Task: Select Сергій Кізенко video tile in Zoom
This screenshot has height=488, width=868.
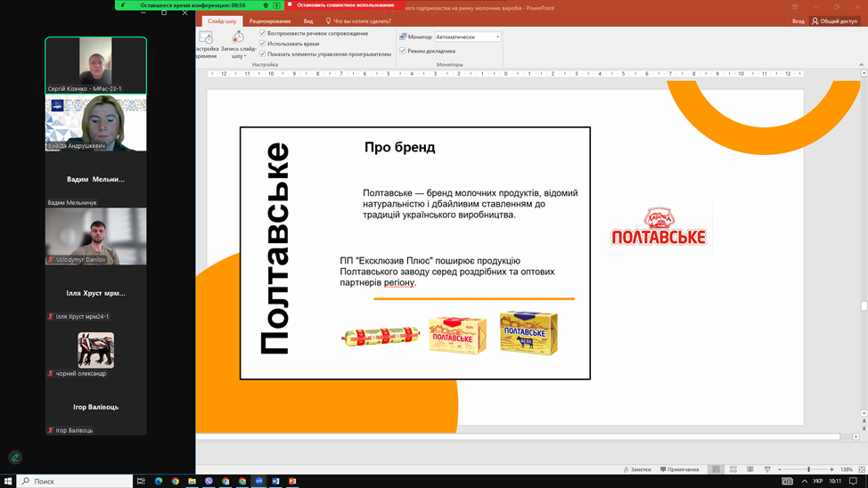Action: pyautogui.click(x=95, y=65)
